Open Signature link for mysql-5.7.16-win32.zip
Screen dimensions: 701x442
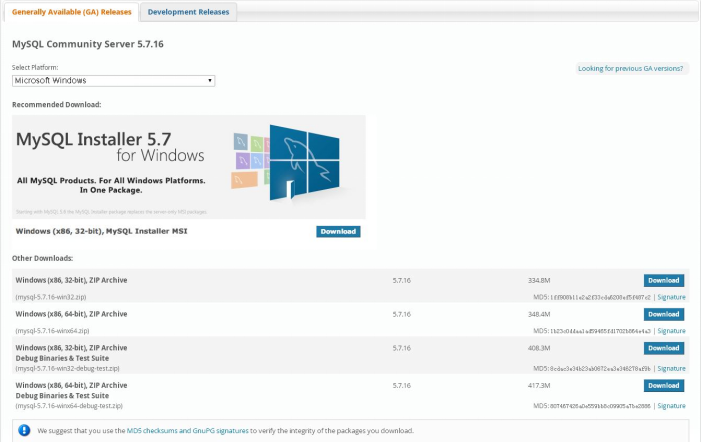pyautogui.click(x=671, y=297)
